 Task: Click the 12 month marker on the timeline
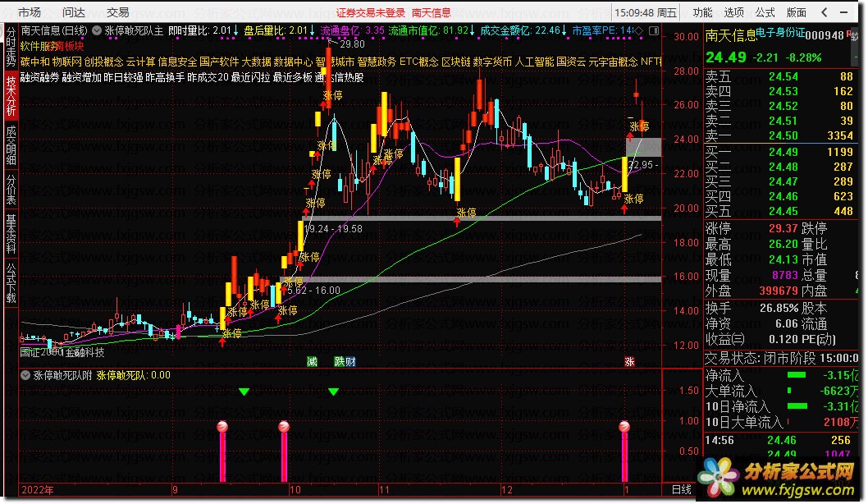506,489
